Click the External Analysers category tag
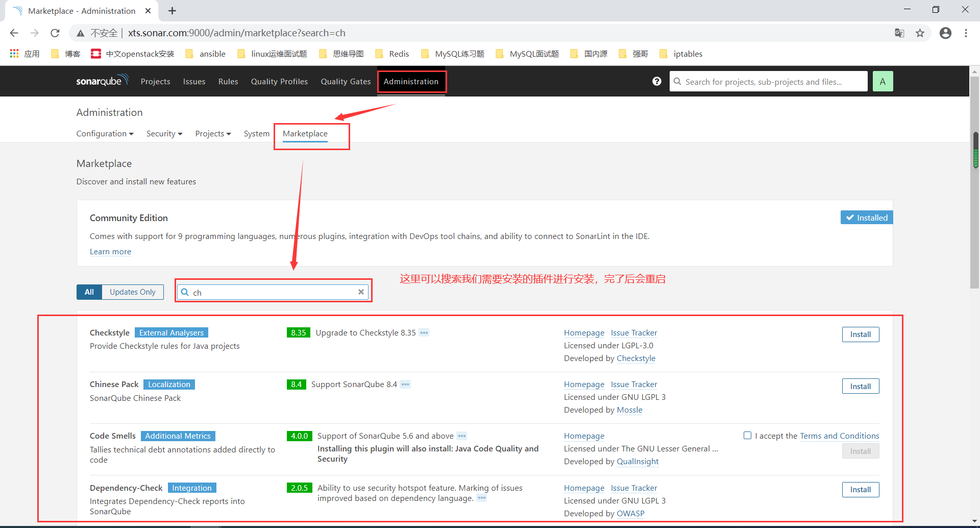This screenshot has width=980, height=528. click(171, 333)
